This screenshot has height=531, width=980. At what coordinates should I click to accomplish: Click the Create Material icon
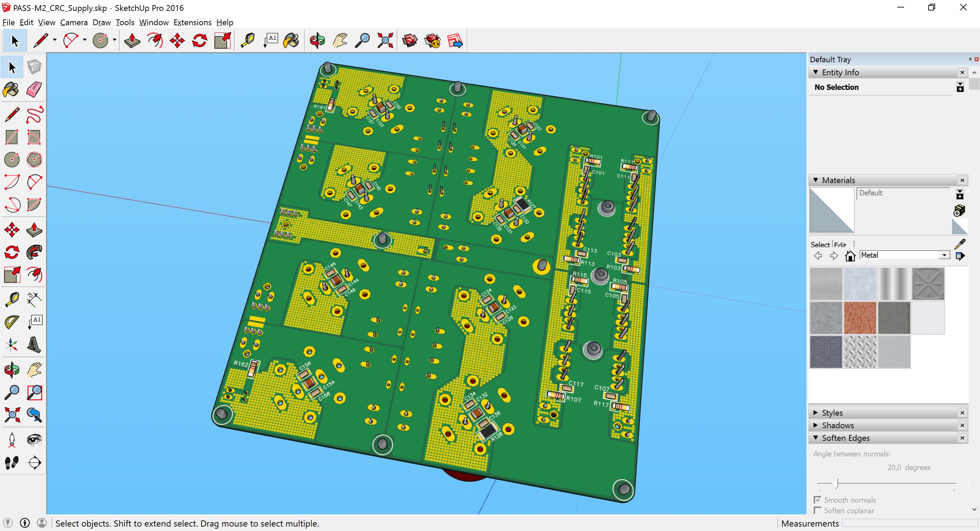pos(960,210)
